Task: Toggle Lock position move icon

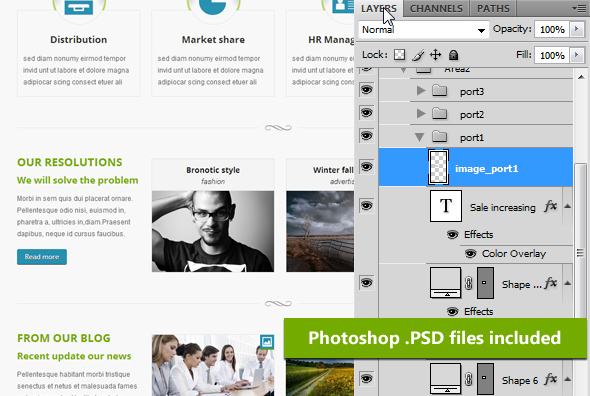Action: coord(435,55)
